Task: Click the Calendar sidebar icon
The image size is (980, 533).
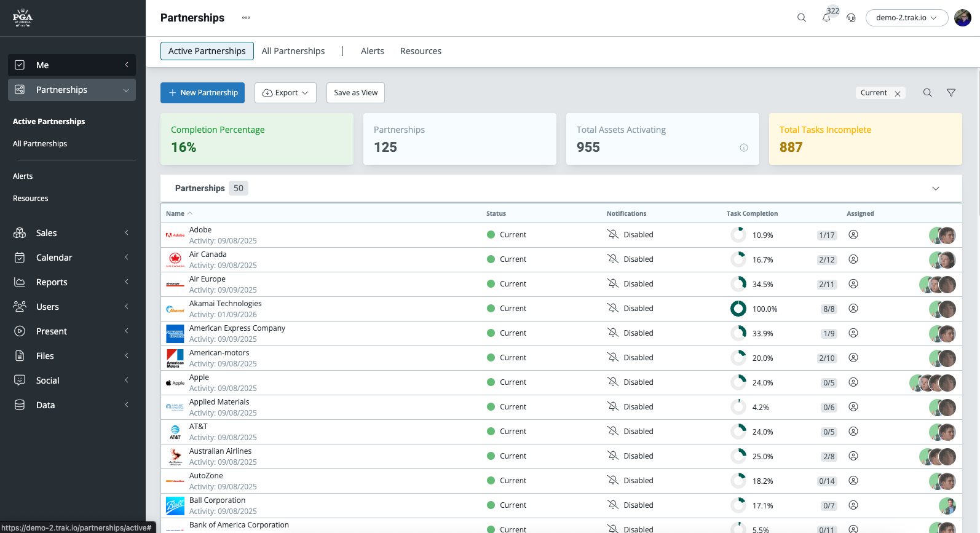Action: click(20, 258)
